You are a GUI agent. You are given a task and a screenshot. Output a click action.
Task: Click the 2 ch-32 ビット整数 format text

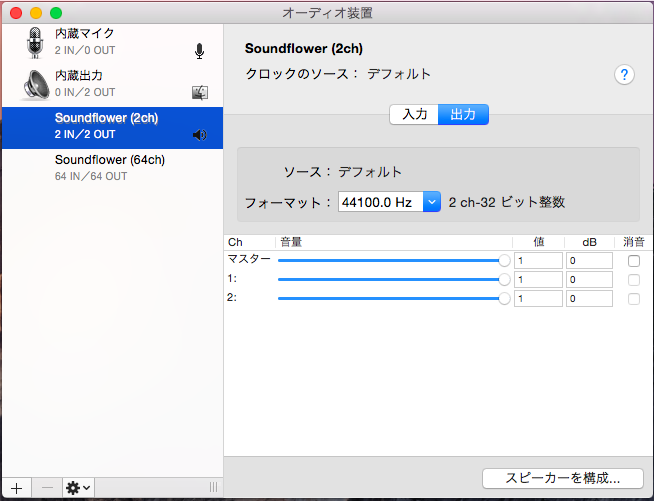click(506, 202)
